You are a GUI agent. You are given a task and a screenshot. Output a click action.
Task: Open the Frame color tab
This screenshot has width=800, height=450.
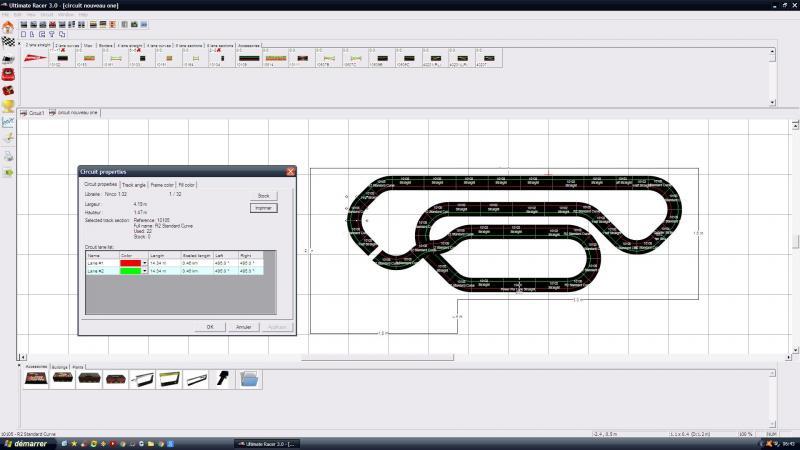[162, 185]
